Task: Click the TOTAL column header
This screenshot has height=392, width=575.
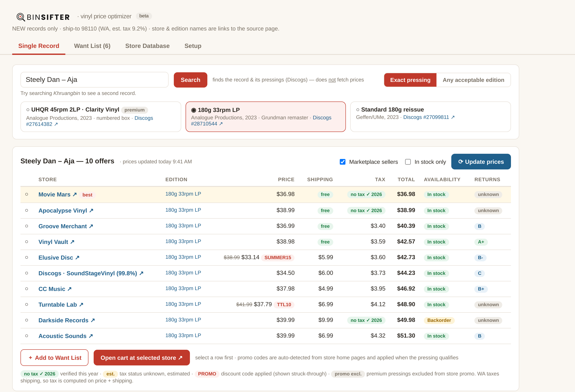Action: [406, 179]
